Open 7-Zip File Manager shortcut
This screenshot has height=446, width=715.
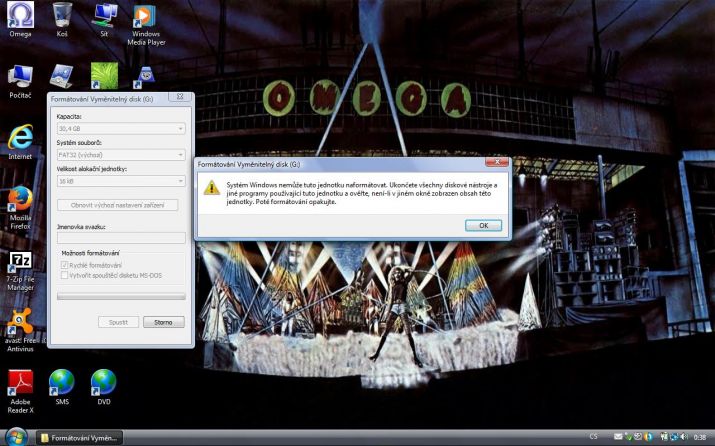pos(20,271)
